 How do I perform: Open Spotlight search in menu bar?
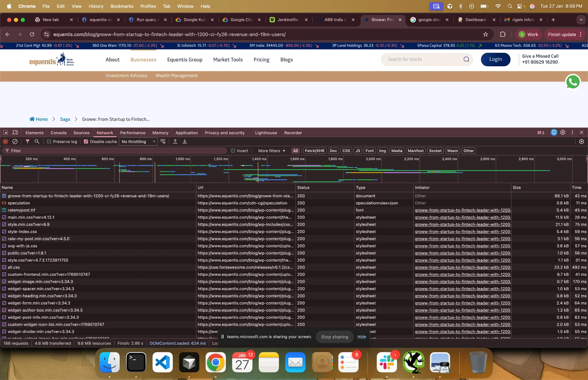click(x=510, y=6)
